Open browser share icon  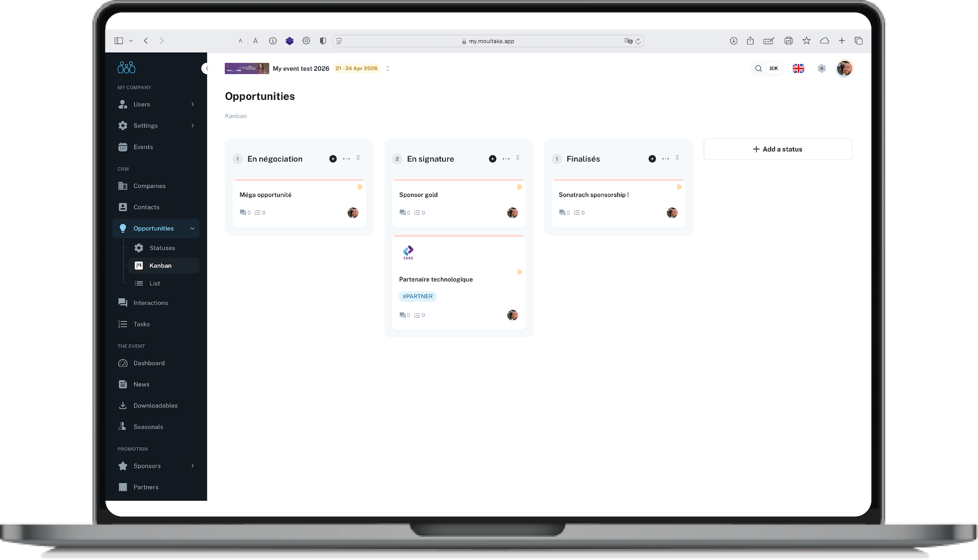tap(750, 41)
